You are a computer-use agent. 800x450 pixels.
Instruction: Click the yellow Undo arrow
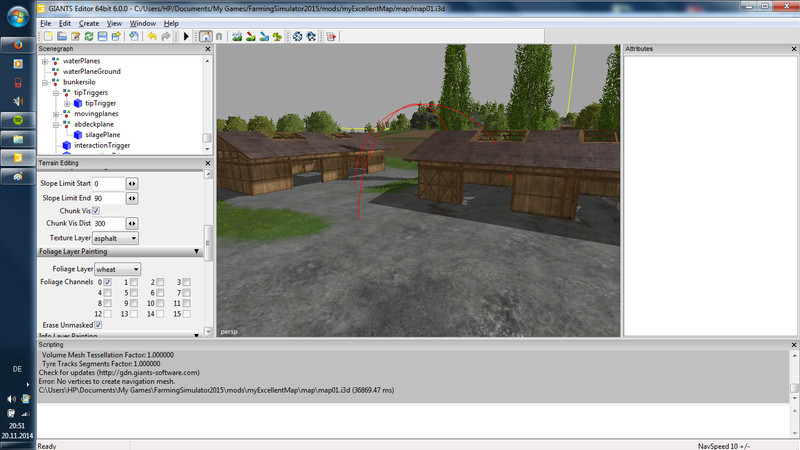coord(152,36)
